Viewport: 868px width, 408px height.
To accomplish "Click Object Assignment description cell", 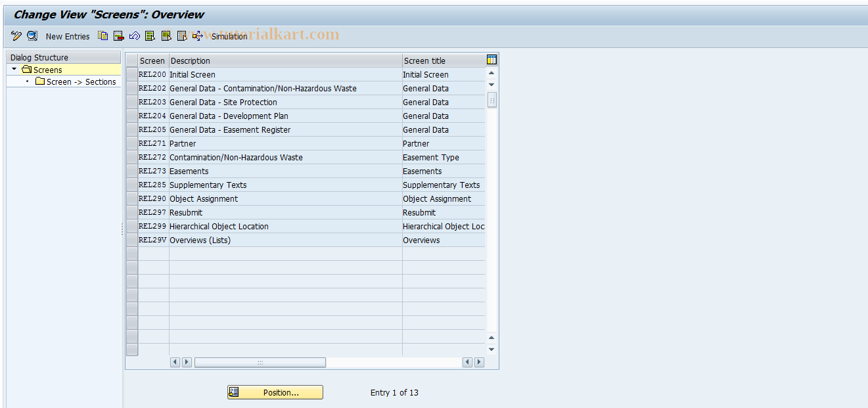I will coord(285,198).
